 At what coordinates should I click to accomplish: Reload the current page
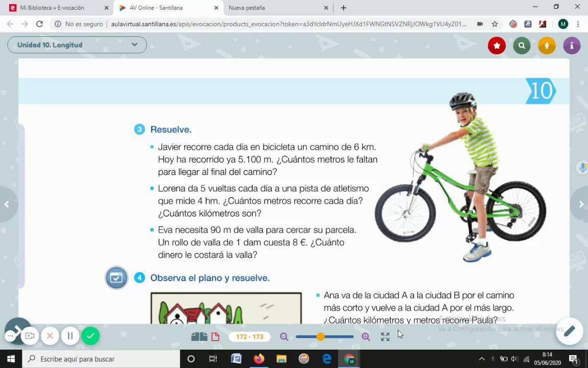[39, 24]
